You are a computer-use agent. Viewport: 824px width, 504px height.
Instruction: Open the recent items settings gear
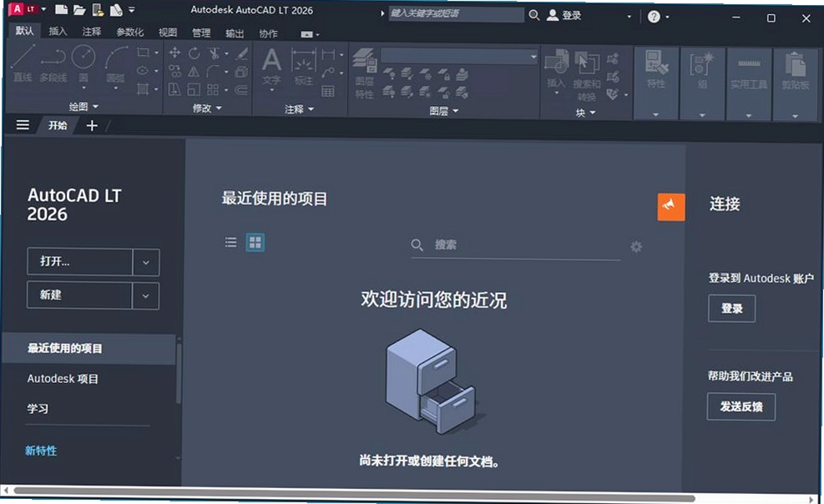[x=636, y=246]
